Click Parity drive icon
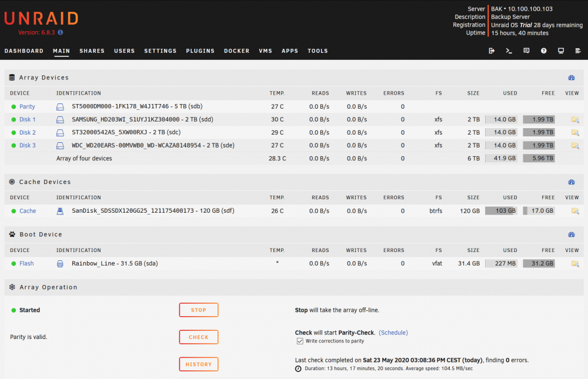588x379 pixels. pyautogui.click(x=60, y=107)
